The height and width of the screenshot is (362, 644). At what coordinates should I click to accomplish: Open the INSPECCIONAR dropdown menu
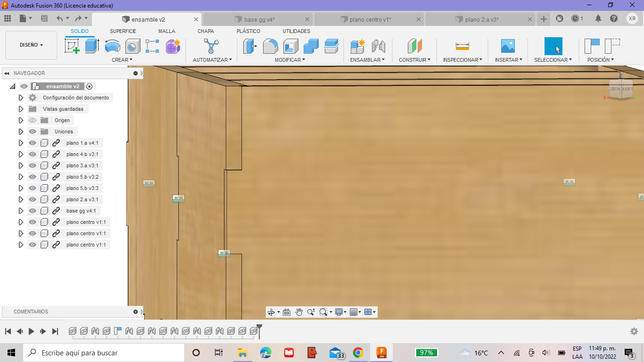pos(462,60)
